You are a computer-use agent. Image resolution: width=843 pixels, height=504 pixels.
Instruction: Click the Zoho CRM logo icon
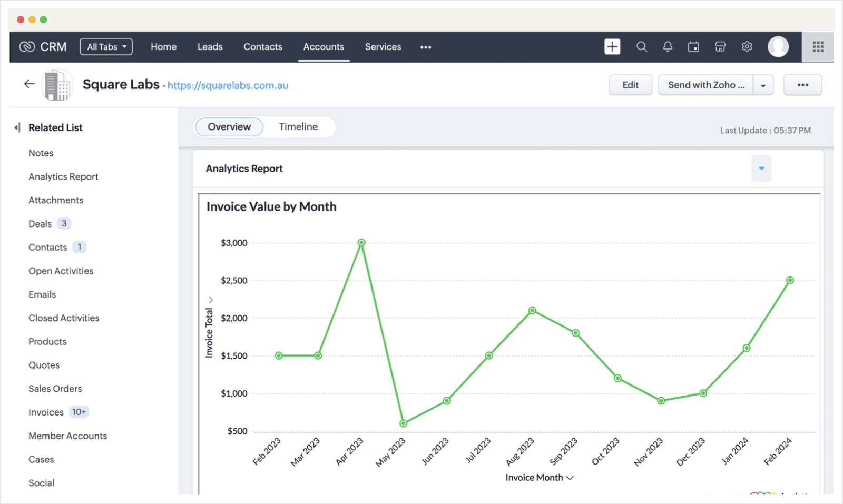[27, 47]
